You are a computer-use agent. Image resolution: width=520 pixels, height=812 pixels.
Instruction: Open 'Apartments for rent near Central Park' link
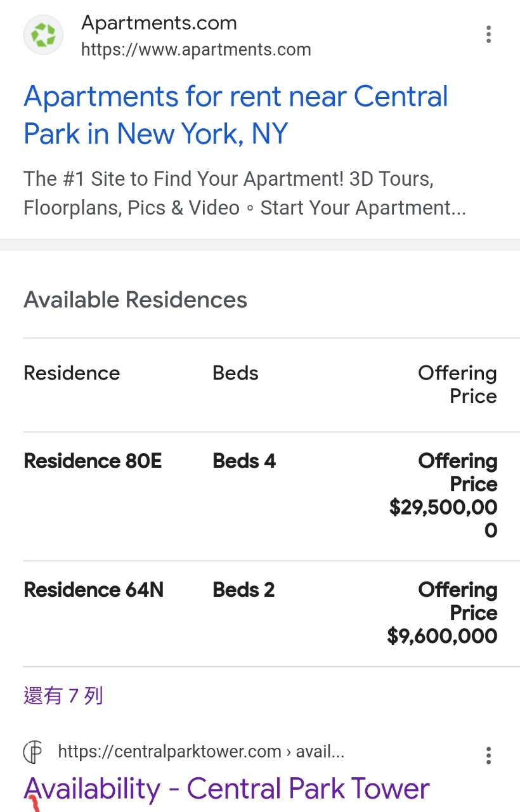[x=235, y=115]
